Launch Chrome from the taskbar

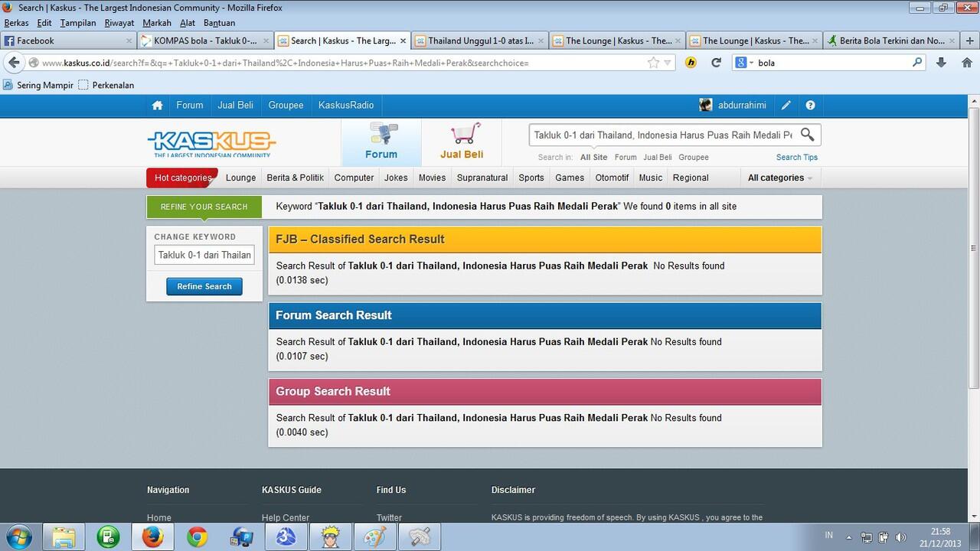[197, 537]
